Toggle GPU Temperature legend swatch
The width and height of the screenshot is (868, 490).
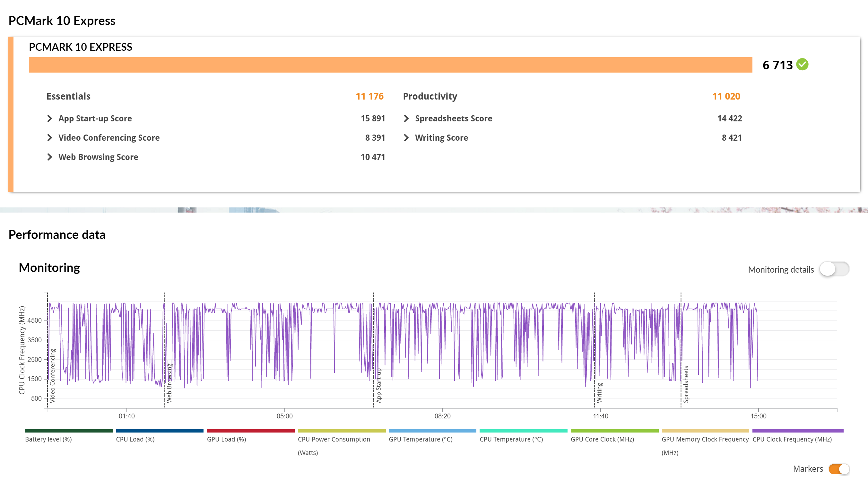pyautogui.click(x=433, y=431)
